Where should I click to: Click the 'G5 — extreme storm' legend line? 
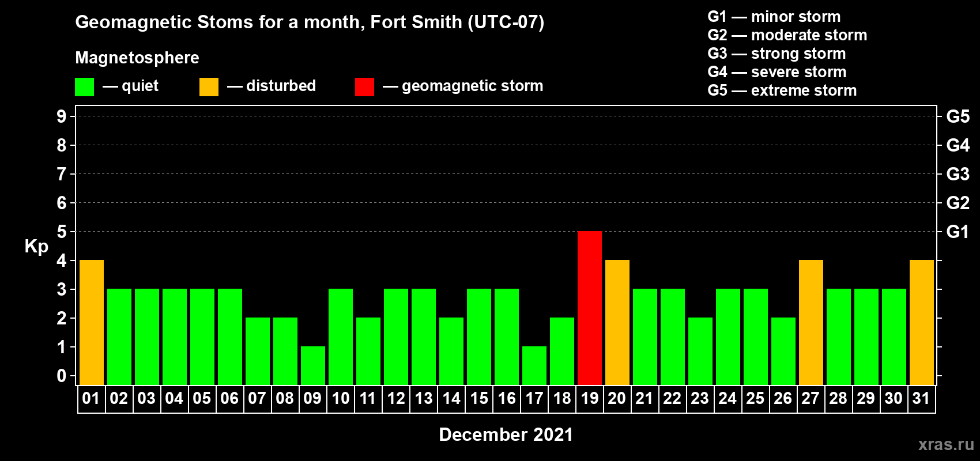[782, 90]
